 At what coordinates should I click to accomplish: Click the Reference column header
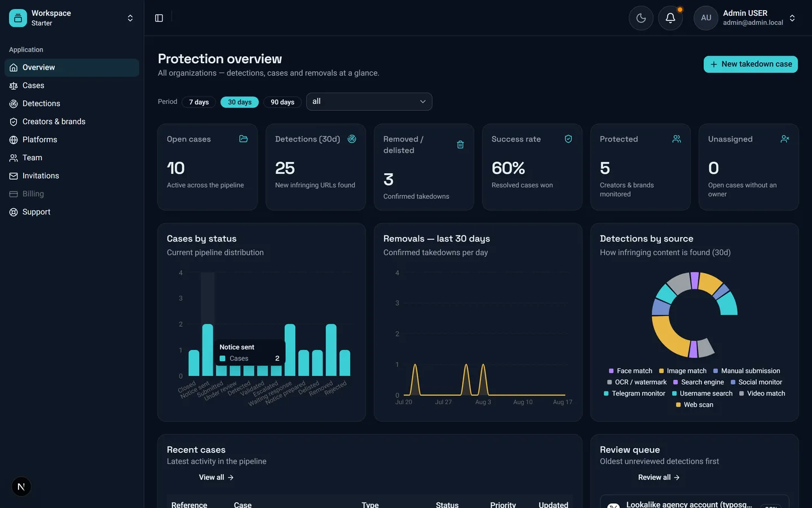(189, 505)
